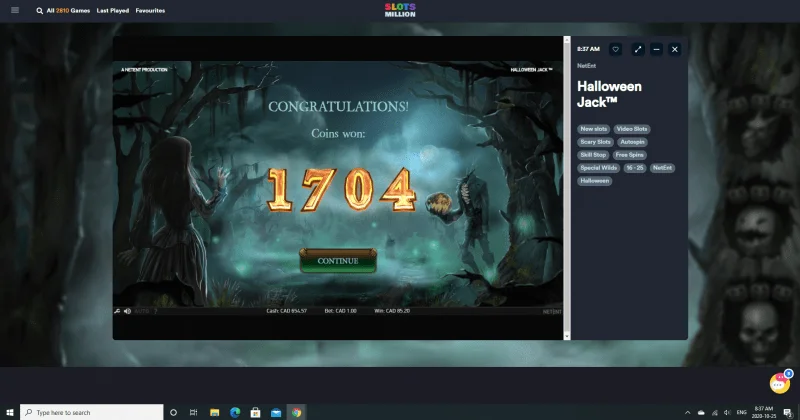Click the Type here to search box
The height and width of the screenshot is (420, 800).
(x=92, y=412)
